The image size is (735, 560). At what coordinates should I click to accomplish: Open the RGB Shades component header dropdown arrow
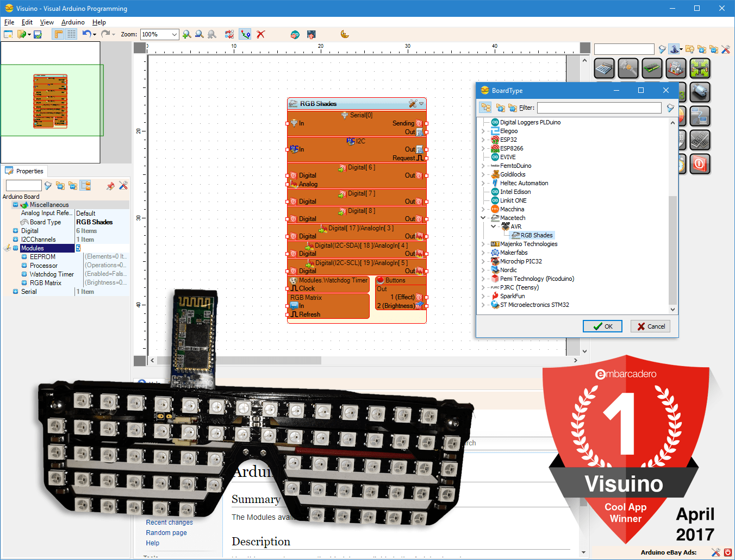(421, 103)
